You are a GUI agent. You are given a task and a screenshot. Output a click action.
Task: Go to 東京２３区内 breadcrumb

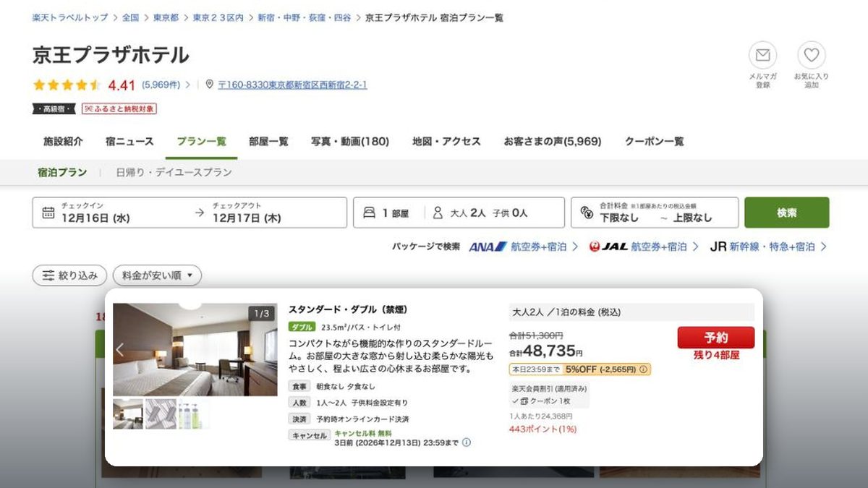click(x=218, y=17)
